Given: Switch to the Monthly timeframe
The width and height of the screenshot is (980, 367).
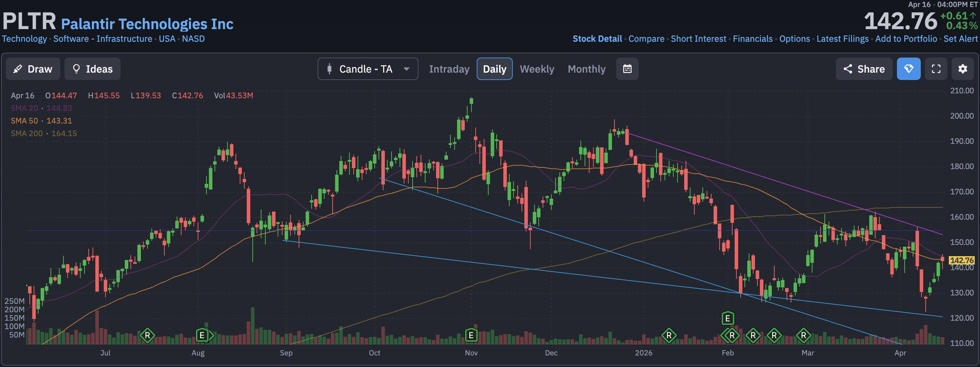Looking at the screenshot, I should point(586,69).
